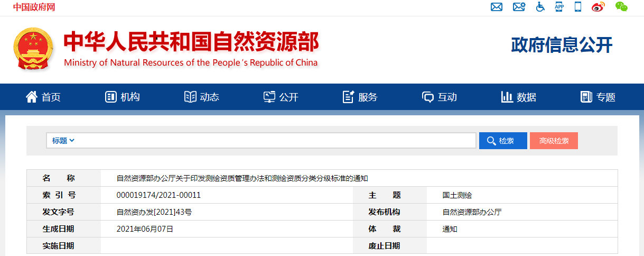Expand the 标题 search field dropdown
644x256 pixels.
coord(63,141)
